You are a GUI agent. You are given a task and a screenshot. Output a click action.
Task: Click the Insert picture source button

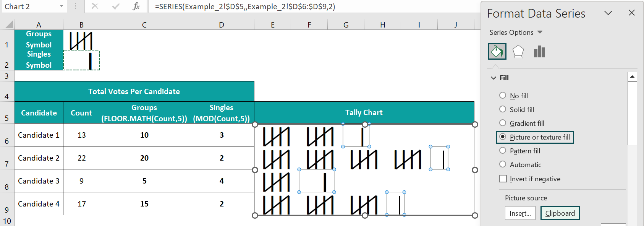point(520,213)
